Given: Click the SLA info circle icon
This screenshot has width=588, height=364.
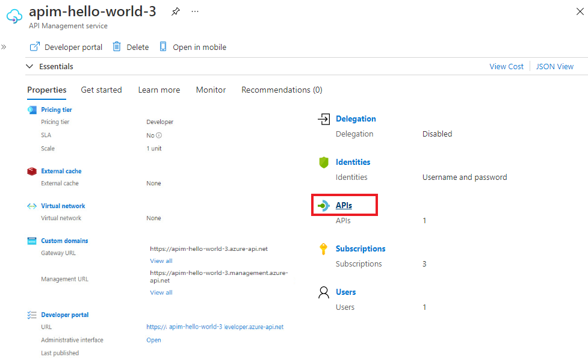Looking at the screenshot, I should [159, 135].
